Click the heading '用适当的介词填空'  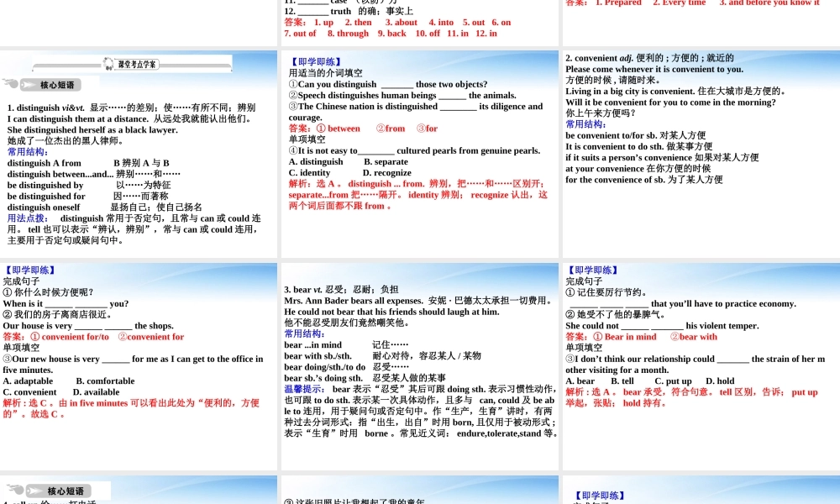(326, 73)
